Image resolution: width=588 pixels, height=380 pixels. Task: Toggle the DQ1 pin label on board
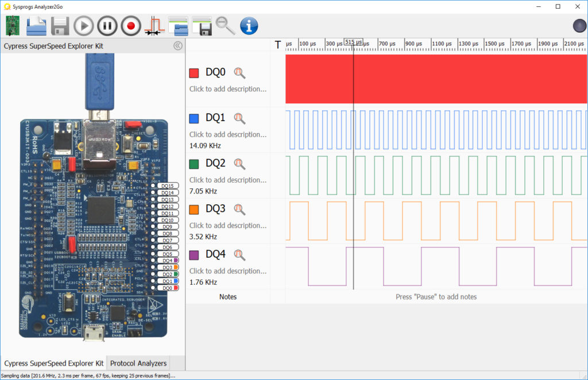[168, 281]
